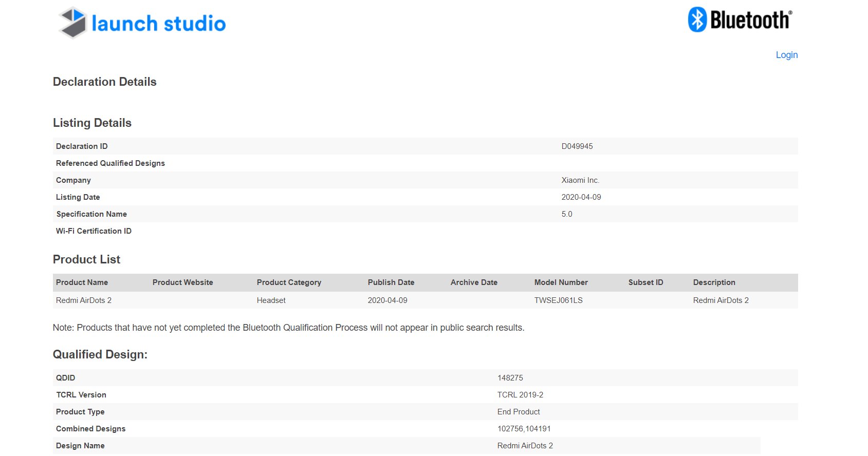Click the Description column header

click(714, 282)
